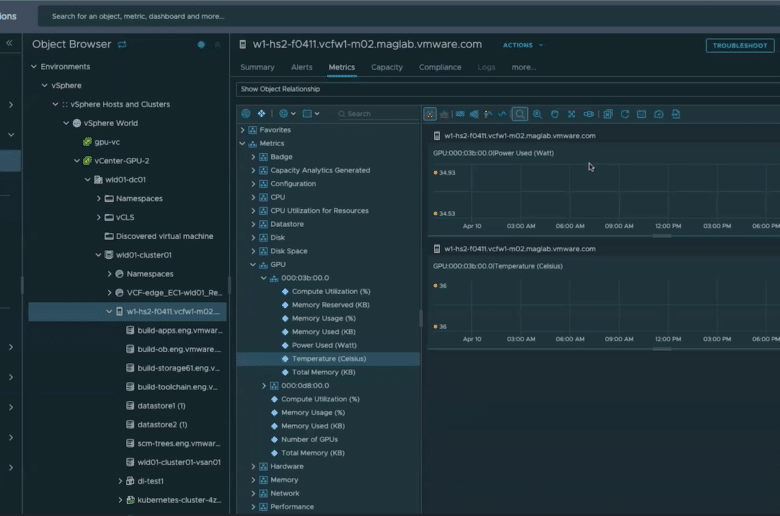Click the dynamic thresholds toolbar icon
This screenshot has width=780, height=516.
tap(460, 114)
